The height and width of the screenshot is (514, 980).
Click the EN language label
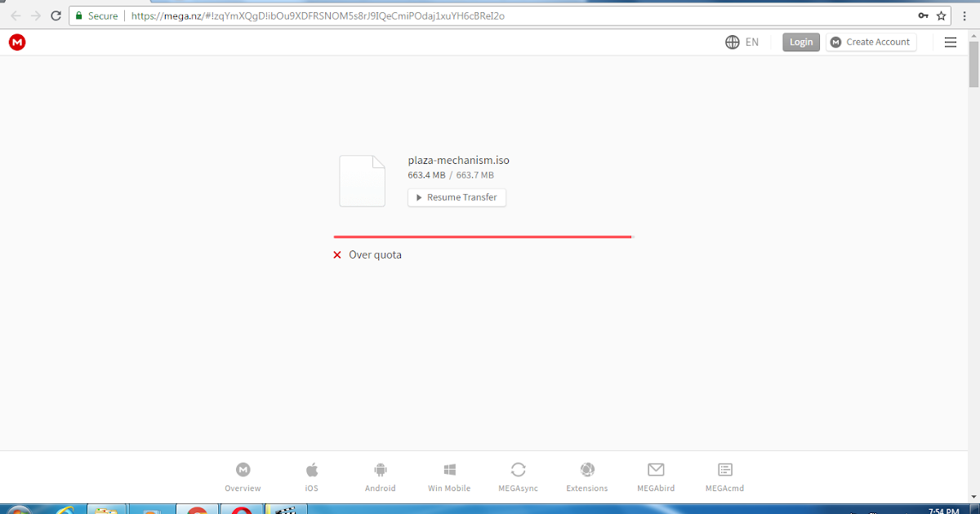[752, 42]
